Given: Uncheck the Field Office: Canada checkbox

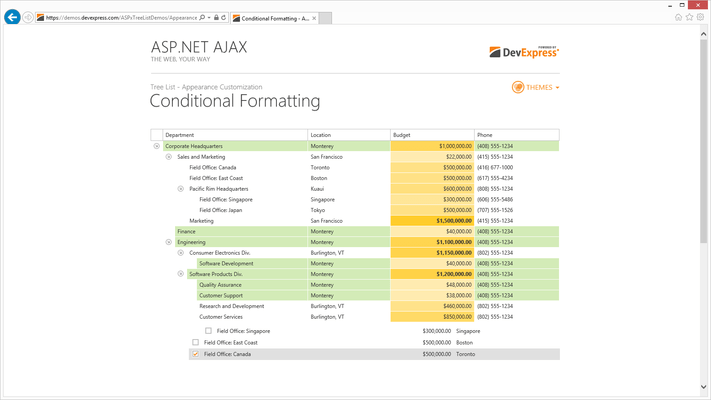Looking at the screenshot, I should 196,354.
